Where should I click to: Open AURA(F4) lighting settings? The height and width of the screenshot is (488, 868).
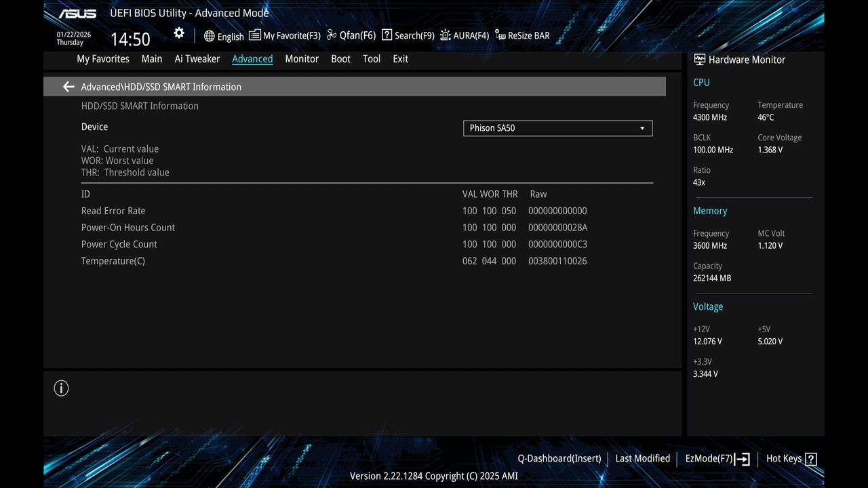(464, 35)
